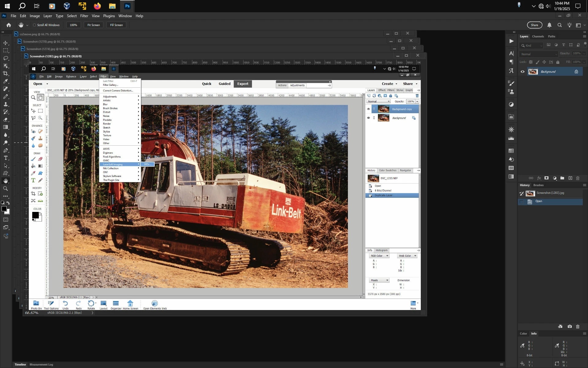This screenshot has height=368, width=588.
Task: Select the Crop tool in Photoshop toolbar
Action: 6,74
